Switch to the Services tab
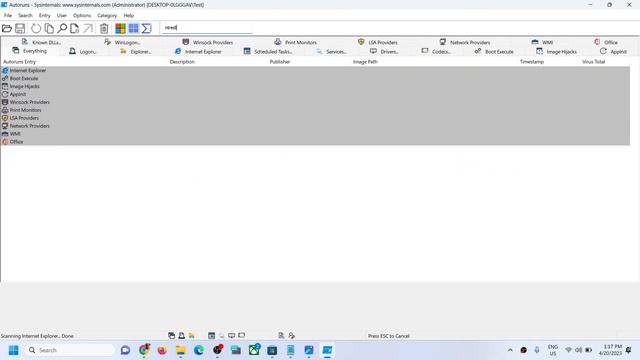This screenshot has height=360, width=640. pyautogui.click(x=331, y=51)
